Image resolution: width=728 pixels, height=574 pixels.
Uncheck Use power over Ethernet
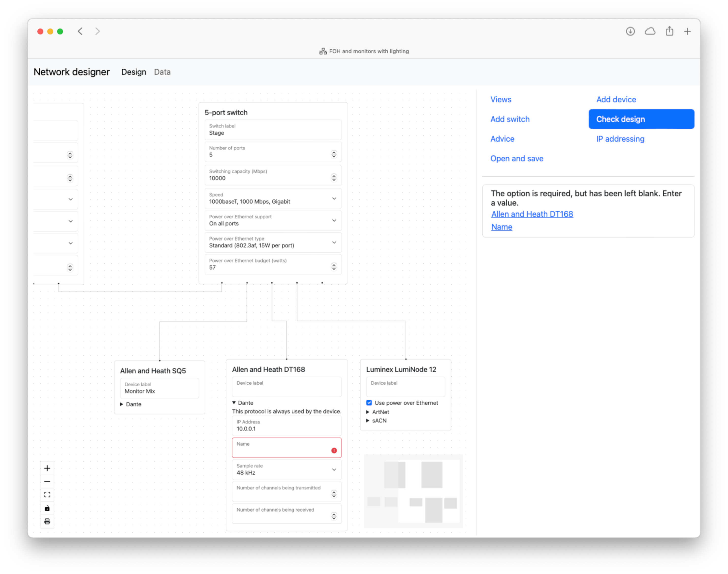pos(369,403)
